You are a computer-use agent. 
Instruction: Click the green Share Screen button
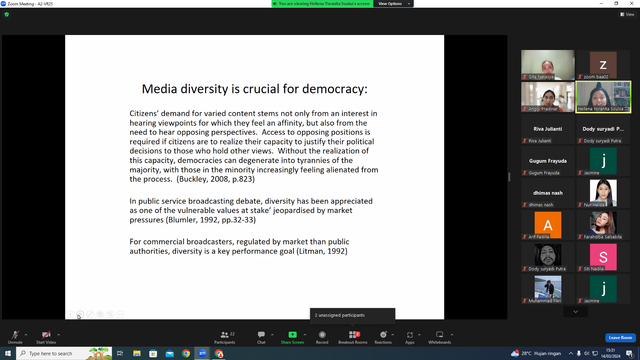coord(292,337)
